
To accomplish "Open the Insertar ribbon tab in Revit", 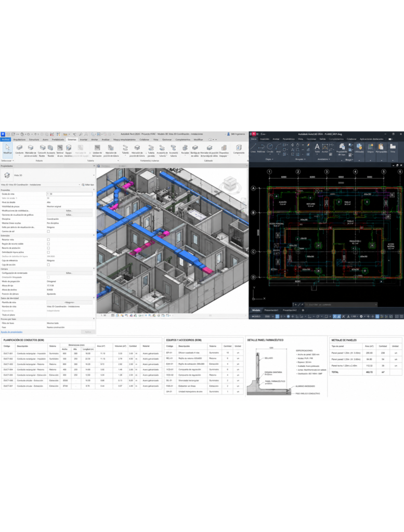I will point(84,139).
